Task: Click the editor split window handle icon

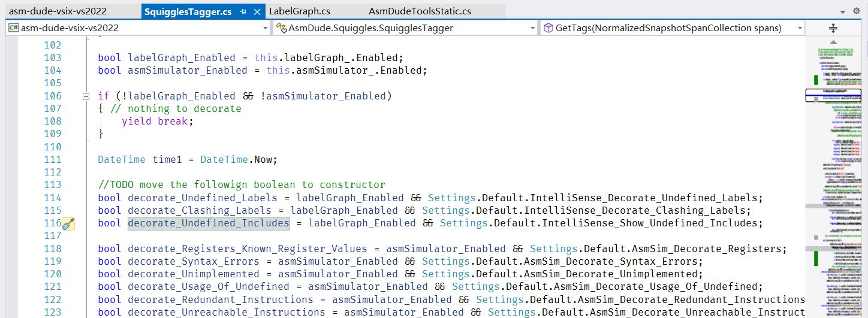Action: click(833, 28)
